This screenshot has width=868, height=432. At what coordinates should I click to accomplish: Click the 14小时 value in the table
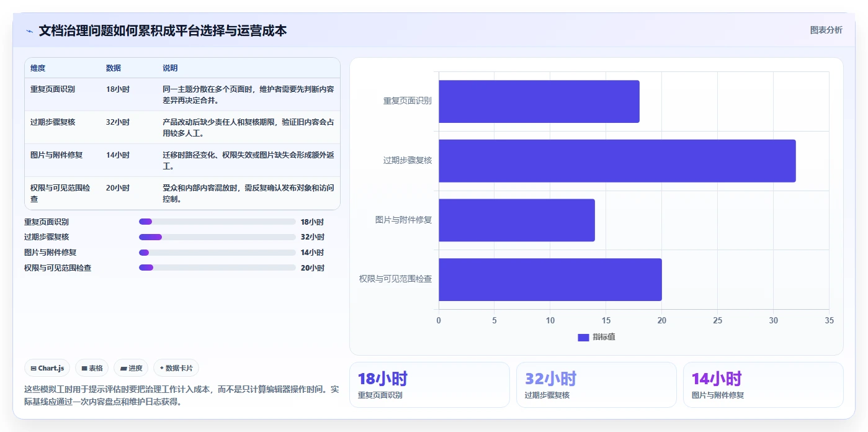[118, 155]
